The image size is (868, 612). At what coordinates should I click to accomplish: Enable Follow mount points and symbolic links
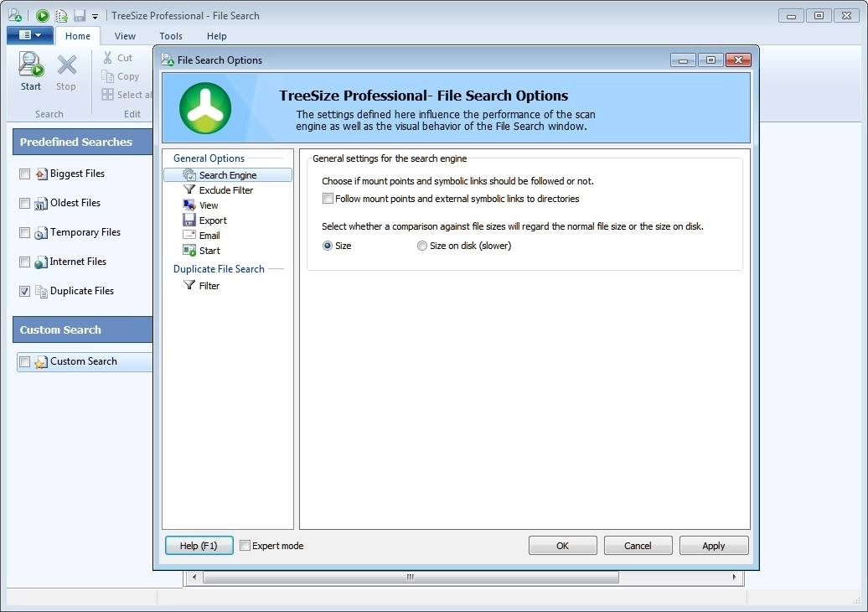328,199
